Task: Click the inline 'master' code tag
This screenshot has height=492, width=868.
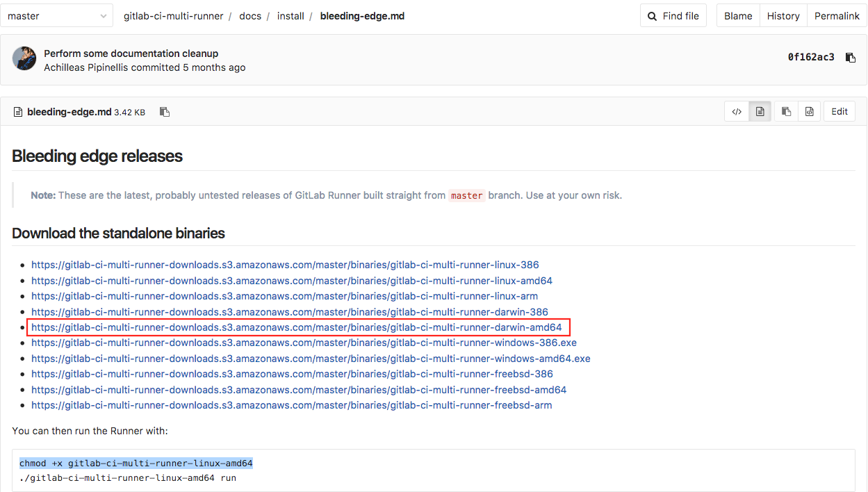Action: click(x=466, y=195)
